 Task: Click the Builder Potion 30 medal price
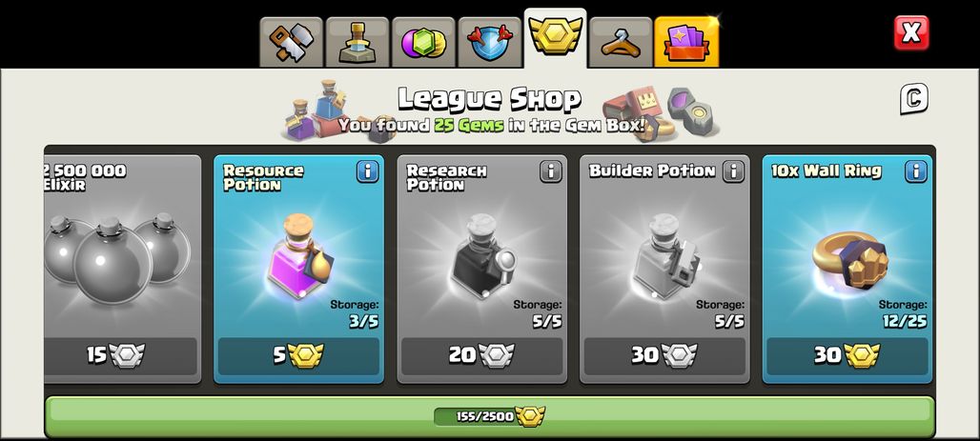(x=664, y=356)
